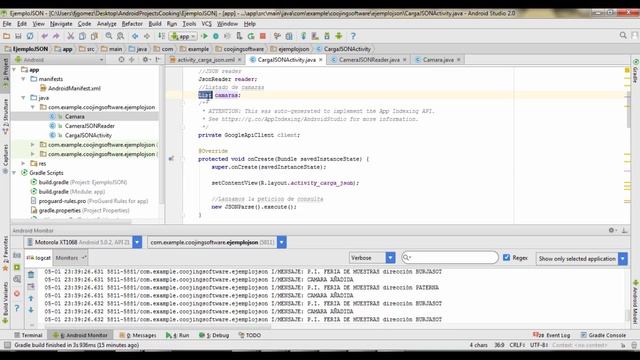Viewport: 640px width, 360px height.
Task: Collapse the manifests folder node
Action: coord(24,79)
